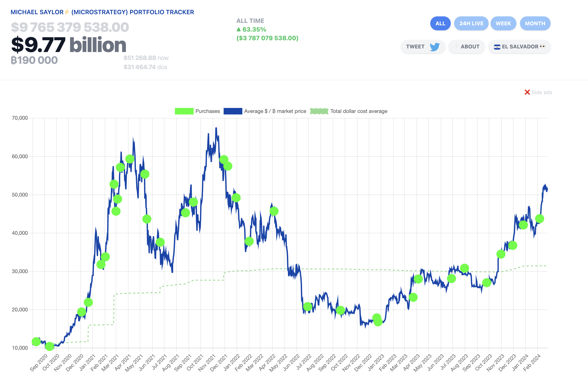Toggle Average market price legend label

[x=275, y=111]
